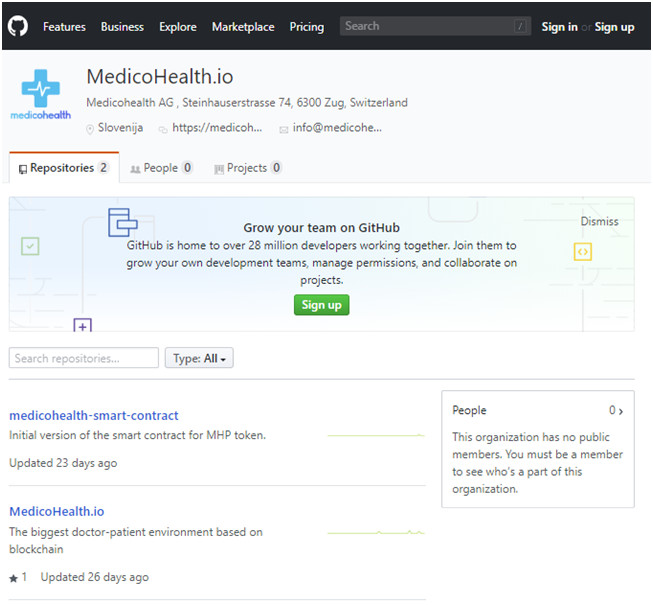653x605 pixels.
Task: Focus the top Search field
Action: pos(435,26)
